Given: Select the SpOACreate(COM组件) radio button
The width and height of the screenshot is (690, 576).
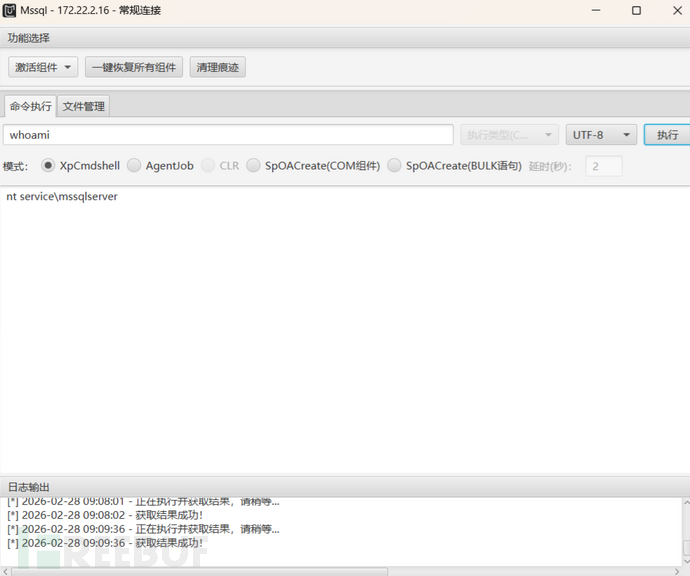Looking at the screenshot, I should 253,165.
